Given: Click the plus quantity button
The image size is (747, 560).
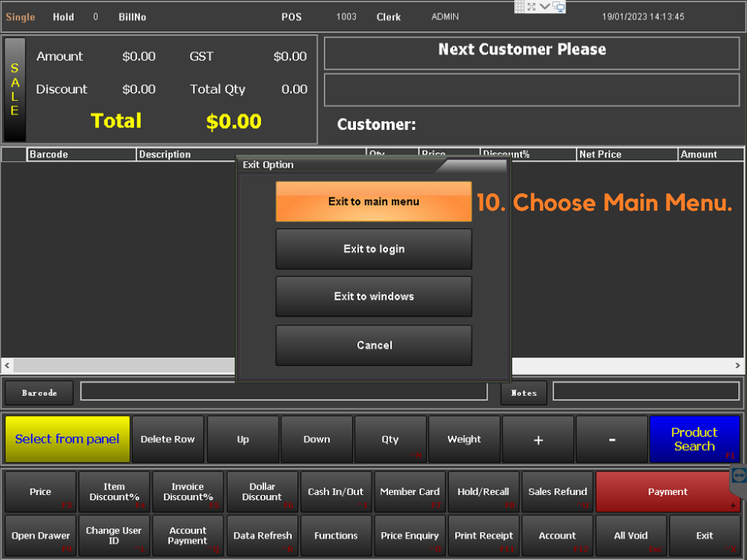Looking at the screenshot, I should tap(538, 440).
